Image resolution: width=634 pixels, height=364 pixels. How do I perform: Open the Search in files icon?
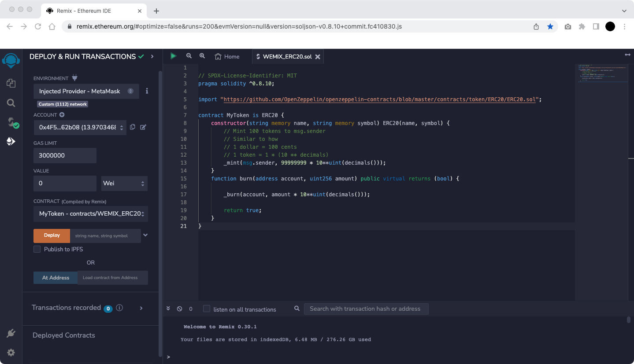click(11, 103)
